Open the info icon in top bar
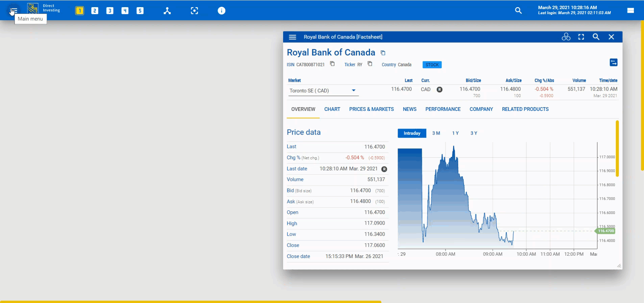644x303 pixels. [x=221, y=11]
